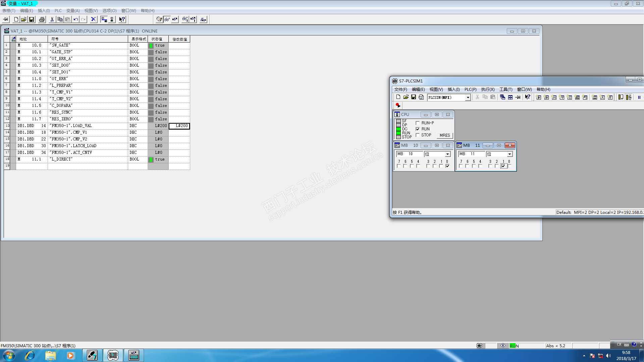The image size is (644, 362).
Task: Click the save icon in VAT toolbar
Action: point(32,19)
